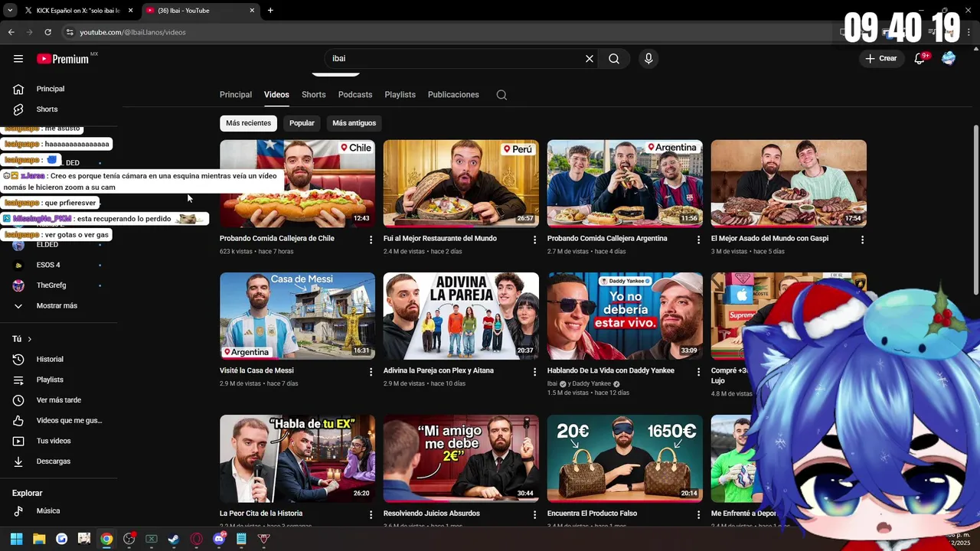980x551 pixels.
Task: Go back with the browser back arrow
Action: tap(11, 32)
